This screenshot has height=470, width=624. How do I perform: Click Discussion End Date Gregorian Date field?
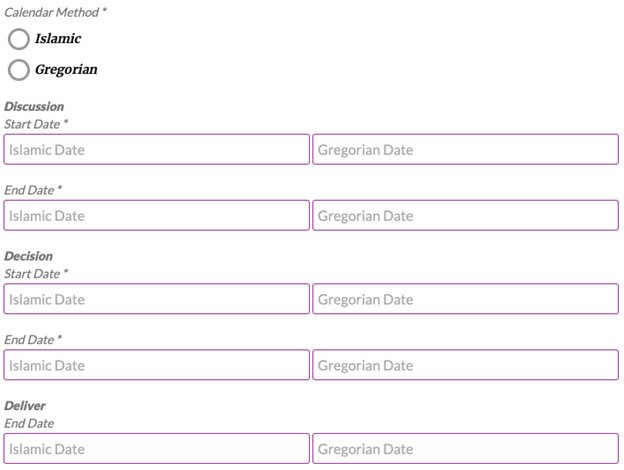(x=465, y=216)
